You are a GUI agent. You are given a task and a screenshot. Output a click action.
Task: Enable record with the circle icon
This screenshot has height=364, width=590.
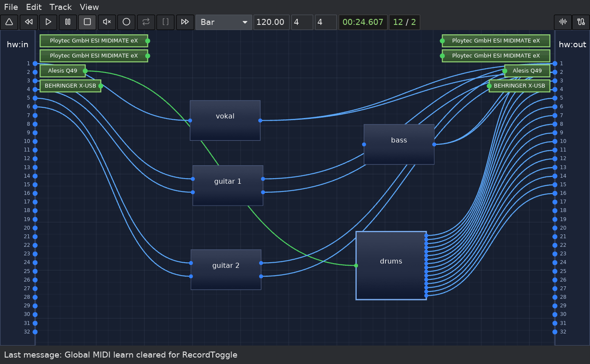tap(126, 22)
